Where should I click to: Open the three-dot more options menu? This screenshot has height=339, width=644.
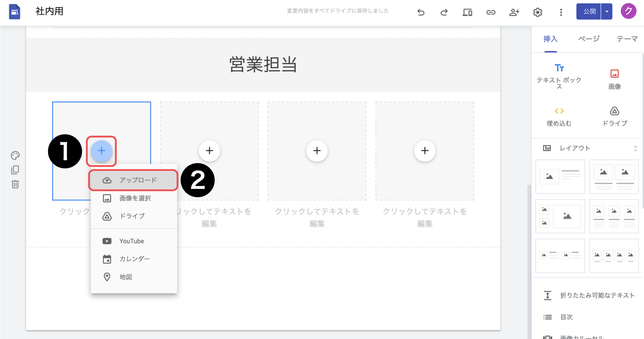coord(561,13)
